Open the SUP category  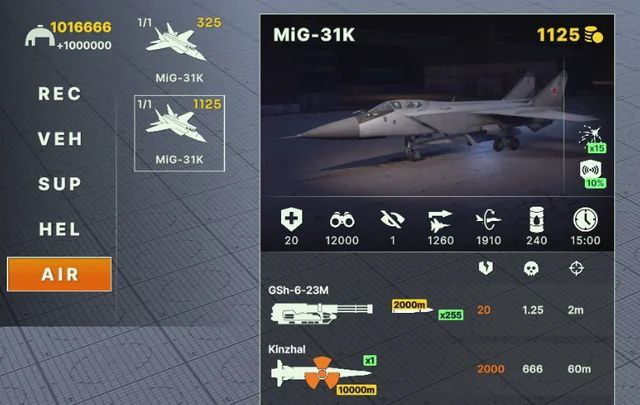tap(60, 184)
